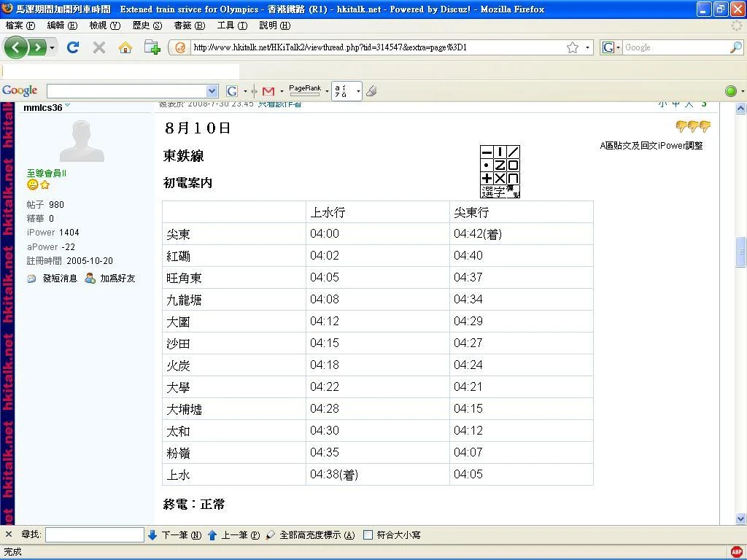This screenshot has height=560, width=747.
Task: Click the page scrollbar up arrow
Action: coord(740,109)
